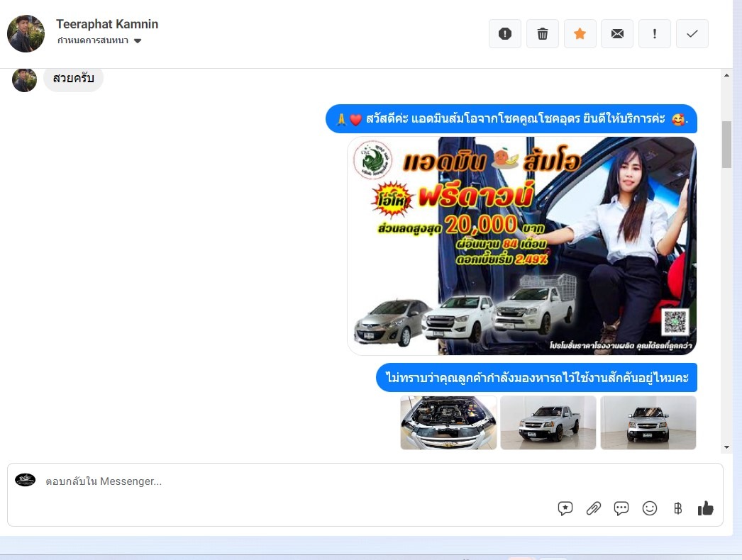742x560 pixels.
Task: Mark conversation unread with envelope icon
Action: pos(617,34)
